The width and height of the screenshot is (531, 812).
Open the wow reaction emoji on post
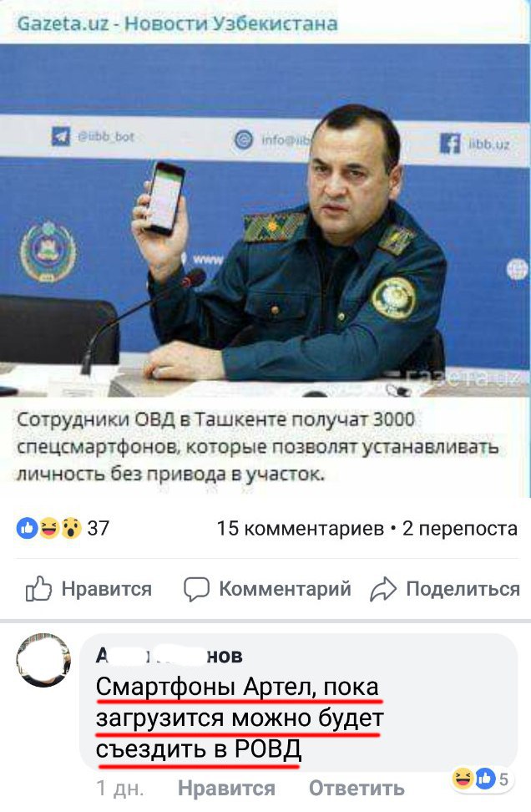[x=72, y=528]
